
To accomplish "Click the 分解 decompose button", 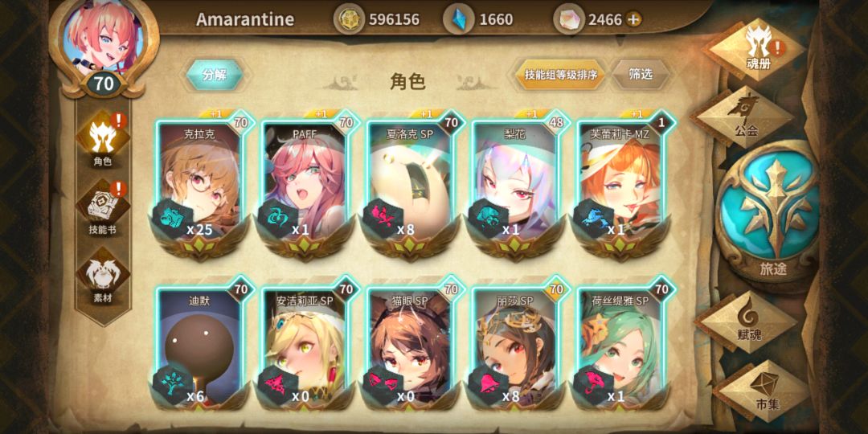I will pyautogui.click(x=215, y=75).
